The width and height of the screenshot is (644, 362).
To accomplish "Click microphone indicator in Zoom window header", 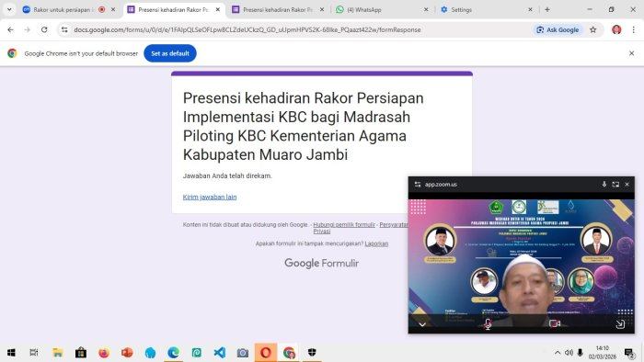I will click(604, 185).
